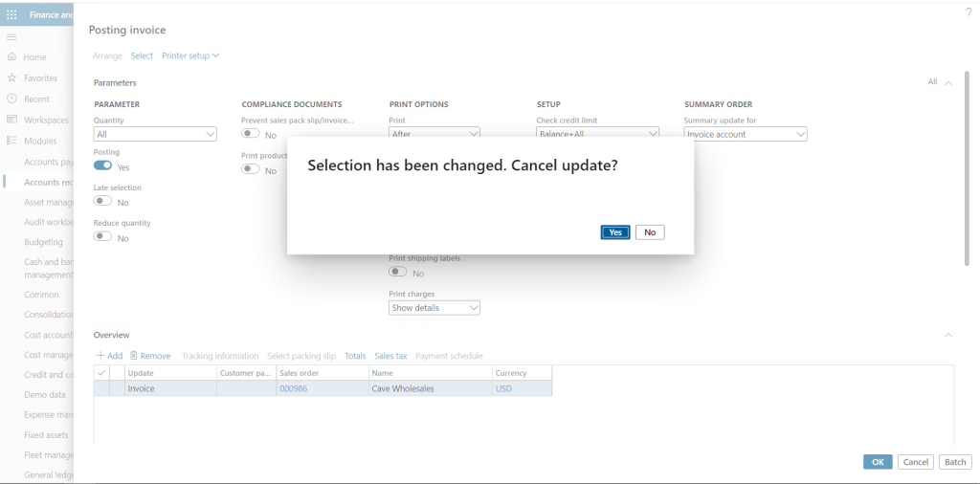The height and width of the screenshot is (484, 980).
Task: Select the Invoice cell in the grid
Action: 170,388
